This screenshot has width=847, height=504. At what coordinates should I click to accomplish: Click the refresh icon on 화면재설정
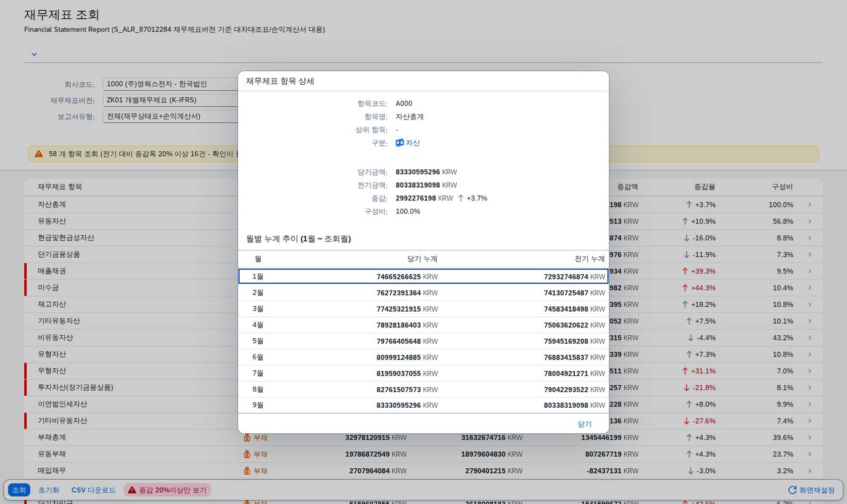tap(792, 490)
